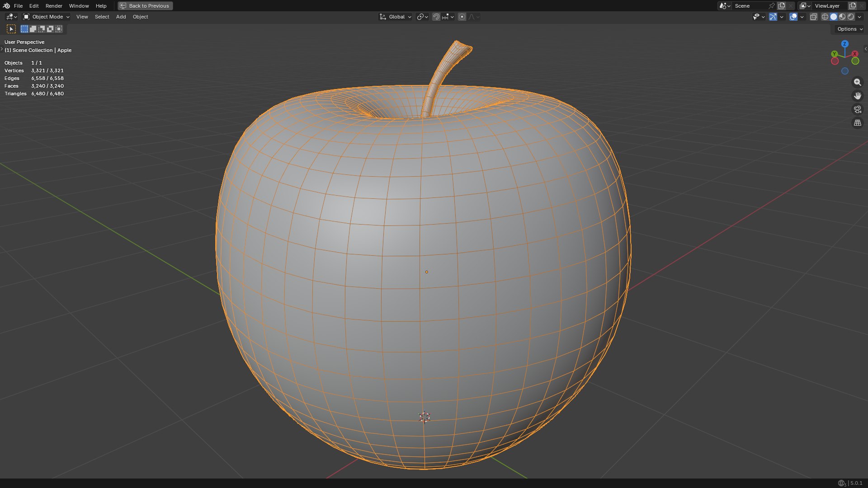Viewport: 868px width, 488px height.
Task: Click the apple's orange origin dot
Action: point(426,272)
